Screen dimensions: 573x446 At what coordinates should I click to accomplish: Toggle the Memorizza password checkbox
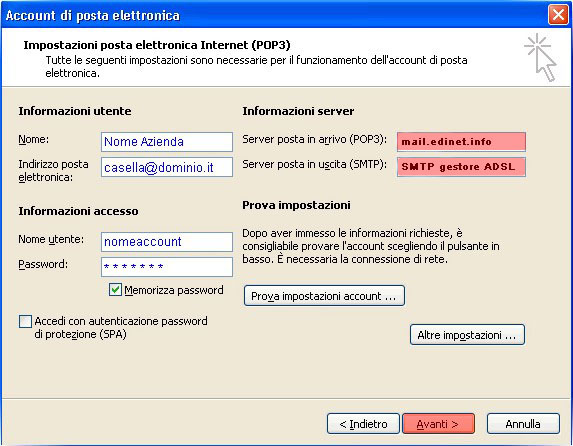click(115, 290)
